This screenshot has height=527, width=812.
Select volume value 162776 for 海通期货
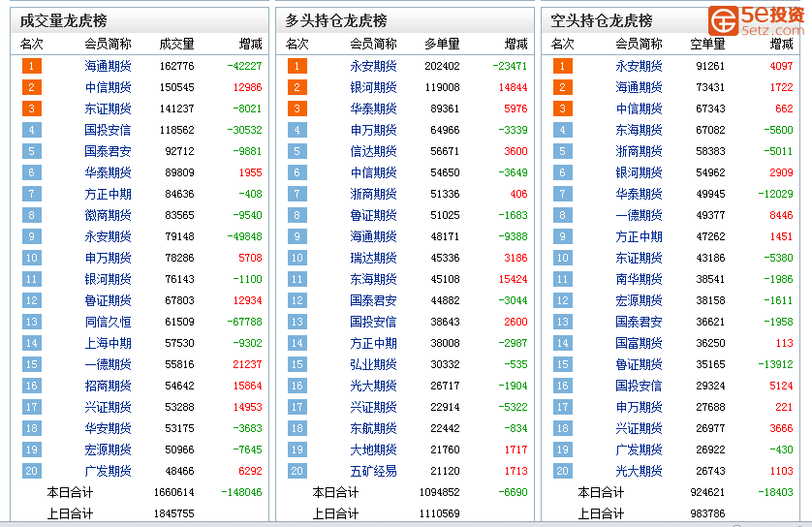176,66
